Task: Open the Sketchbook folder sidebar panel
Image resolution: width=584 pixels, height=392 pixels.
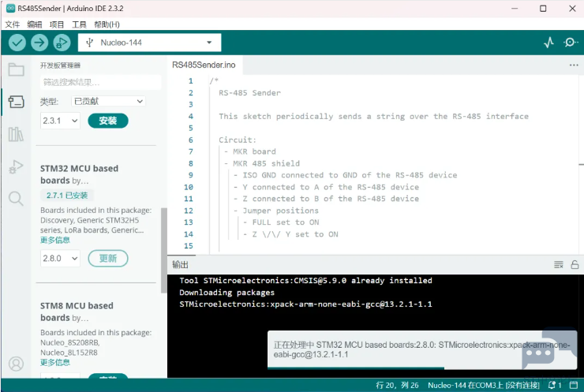Action: pyautogui.click(x=16, y=69)
